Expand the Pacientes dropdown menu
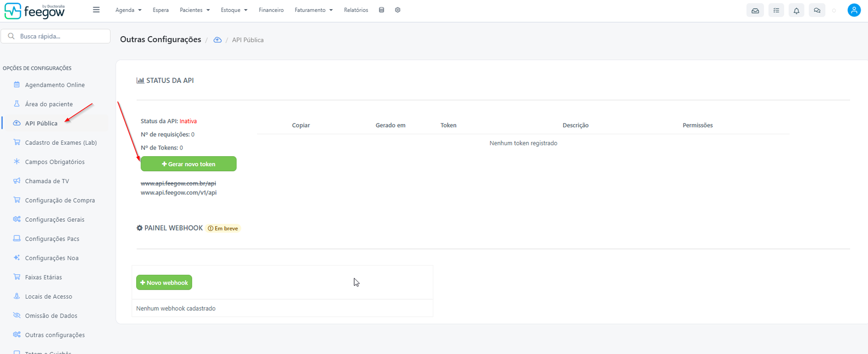The height and width of the screenshot is (354, 868). coord(195,10)
